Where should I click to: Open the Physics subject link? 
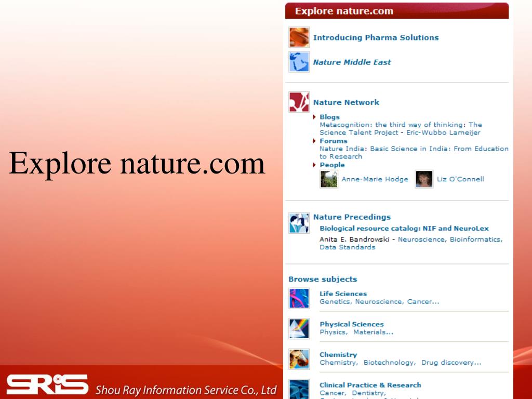click(332, 332)
